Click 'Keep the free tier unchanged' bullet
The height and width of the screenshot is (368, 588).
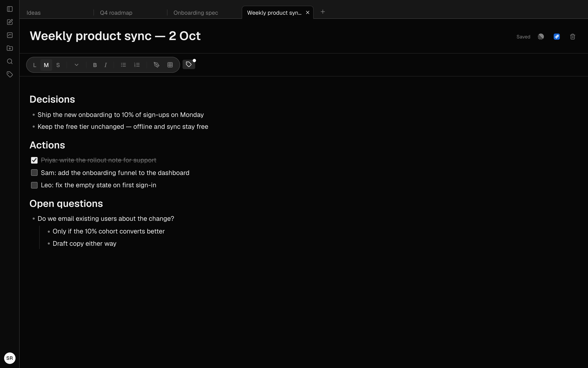pos(123,127)
